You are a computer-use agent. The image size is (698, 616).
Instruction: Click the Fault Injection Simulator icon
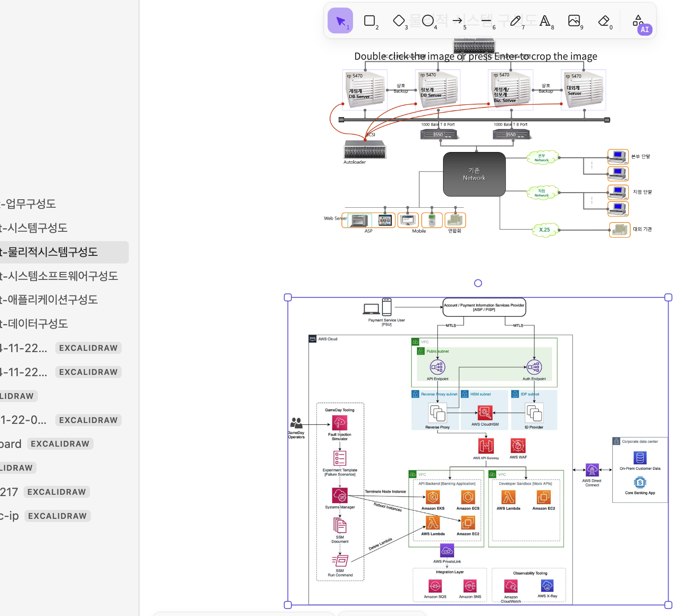coord(340,423)
